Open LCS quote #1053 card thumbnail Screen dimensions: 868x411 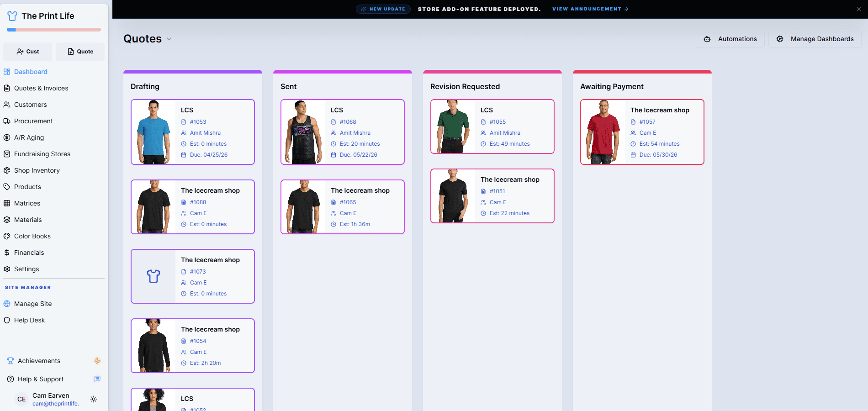(x=153, y=132)
